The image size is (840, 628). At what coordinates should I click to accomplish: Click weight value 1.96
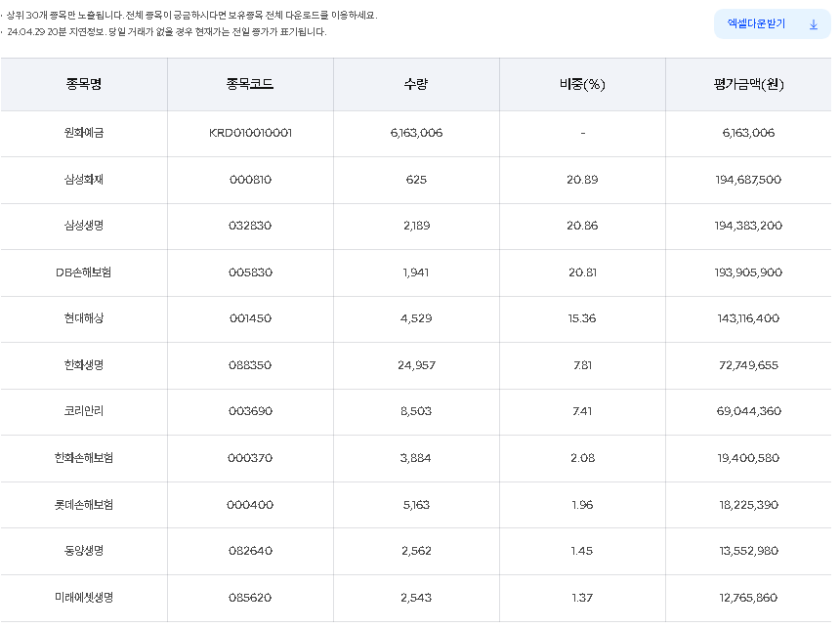pyautogui.click(x=582, y=505)
